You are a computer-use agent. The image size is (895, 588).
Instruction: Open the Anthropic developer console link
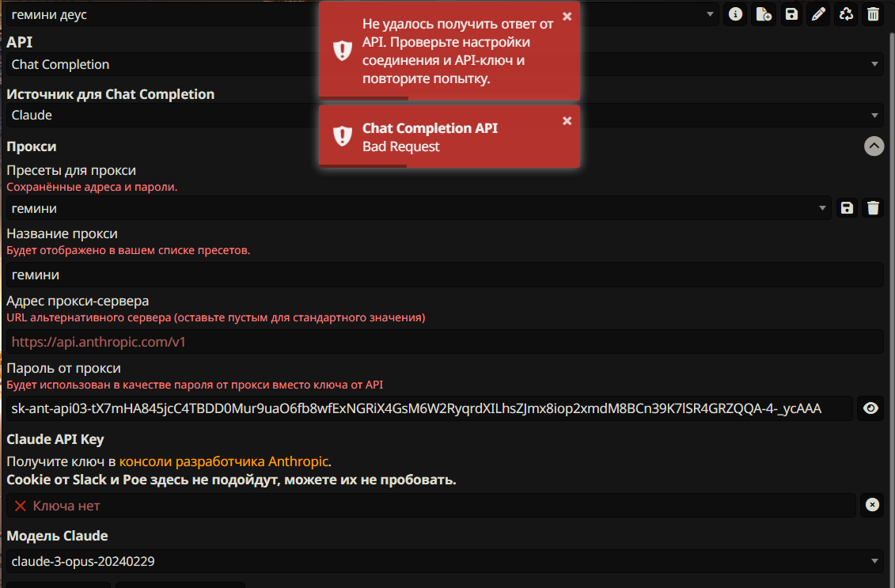(x=224, y=461)
